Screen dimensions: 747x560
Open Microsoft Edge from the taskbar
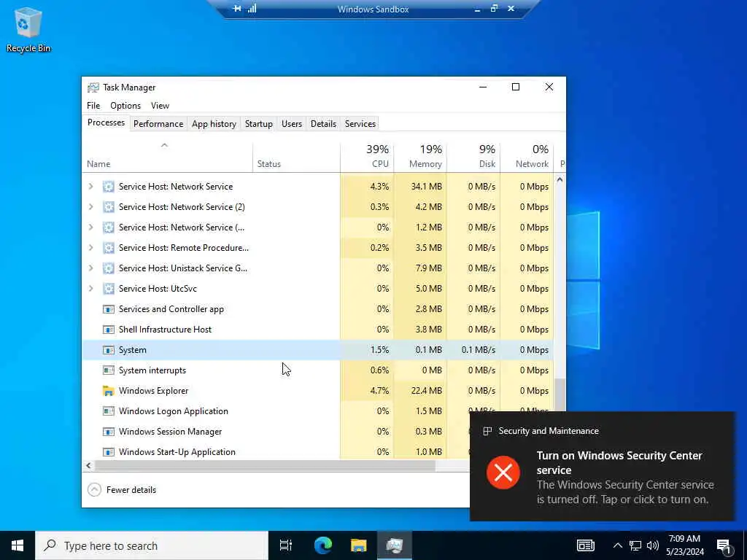point(323,545)
